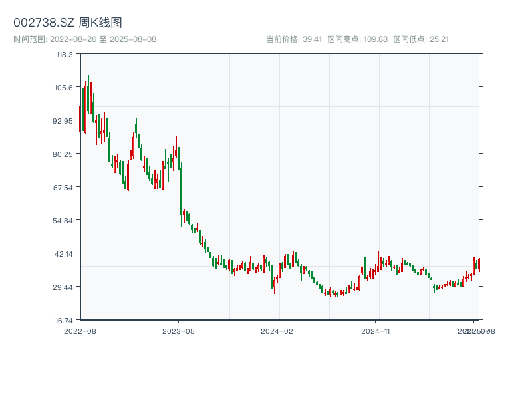The image size is (532, 399).
Task: Click the 42.14 y-axis tick label
Action: [64, 254]
